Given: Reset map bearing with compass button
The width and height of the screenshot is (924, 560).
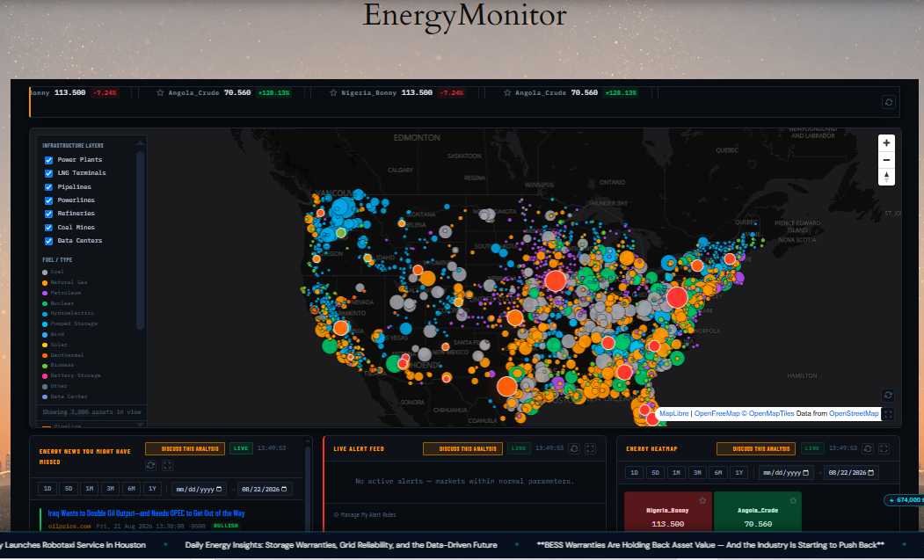Looking at the screenshot, I should [x=886, y=176].
